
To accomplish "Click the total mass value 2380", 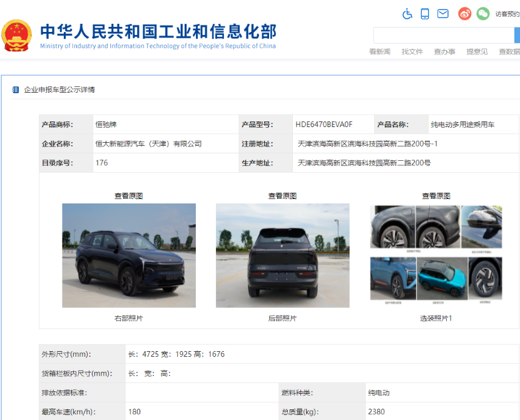I will [377, 412].
